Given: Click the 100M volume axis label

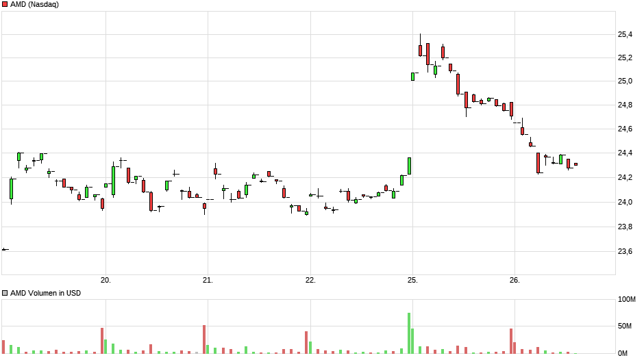Looking at the screenshot, I should click(628, 300).
